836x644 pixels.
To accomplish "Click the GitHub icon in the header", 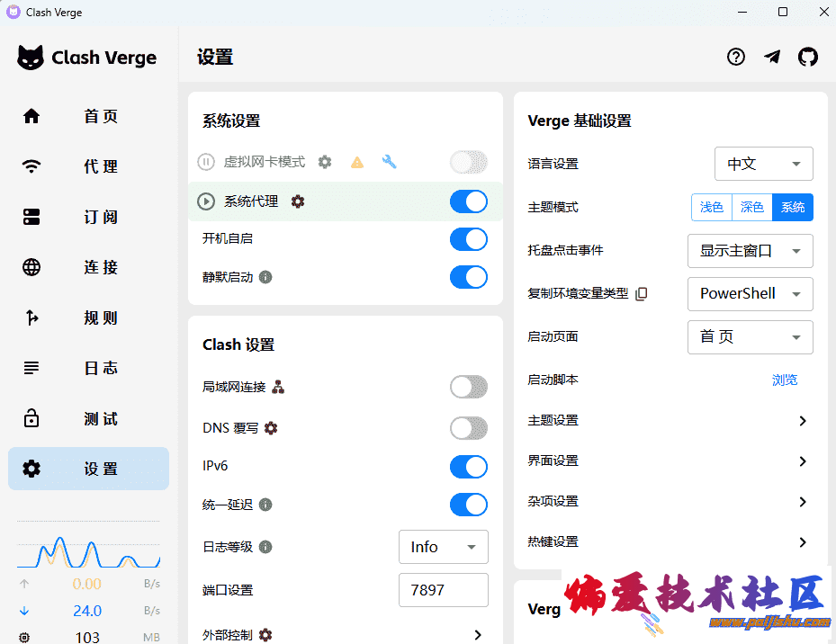I will 808,57.
